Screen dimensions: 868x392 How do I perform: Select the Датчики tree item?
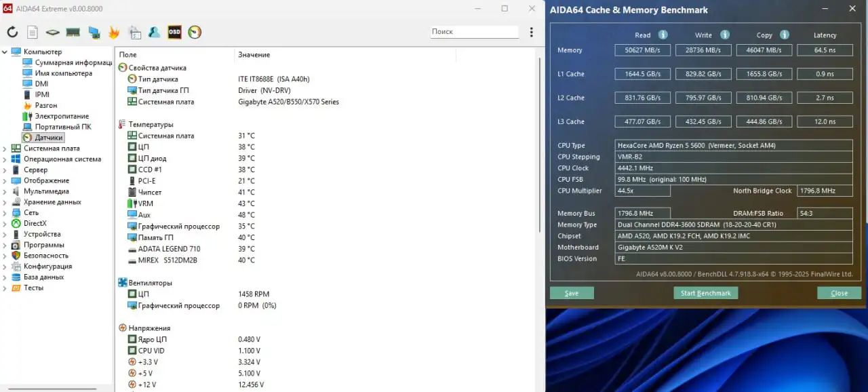tap(49, 138)
